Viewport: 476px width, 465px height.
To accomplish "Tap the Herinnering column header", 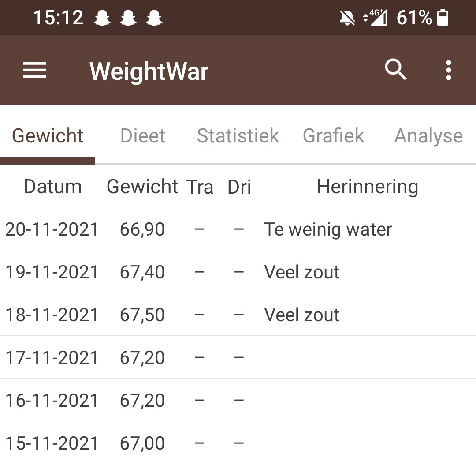I will [367, 187].
